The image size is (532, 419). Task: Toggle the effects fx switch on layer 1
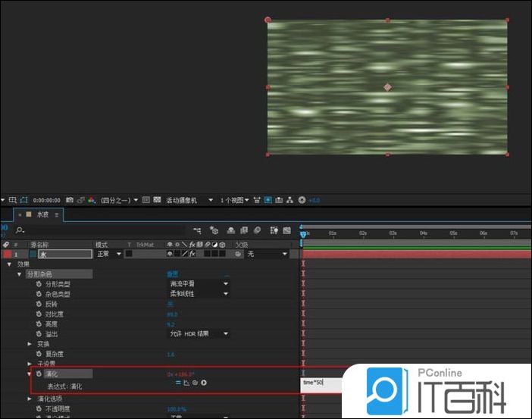(192, 254)
